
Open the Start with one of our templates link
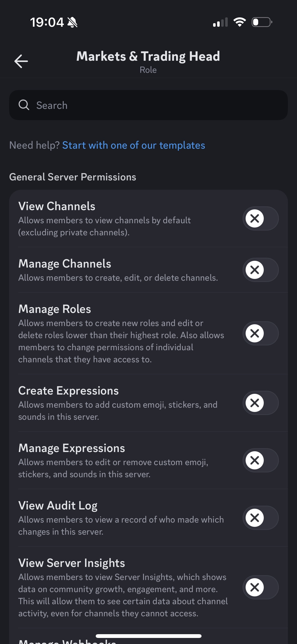[x=134, y=145]
